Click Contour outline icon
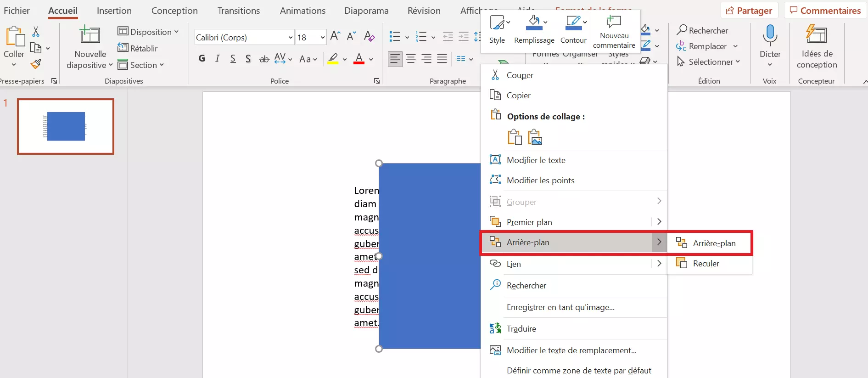This screenshot has width=868, height=378. 573,23
